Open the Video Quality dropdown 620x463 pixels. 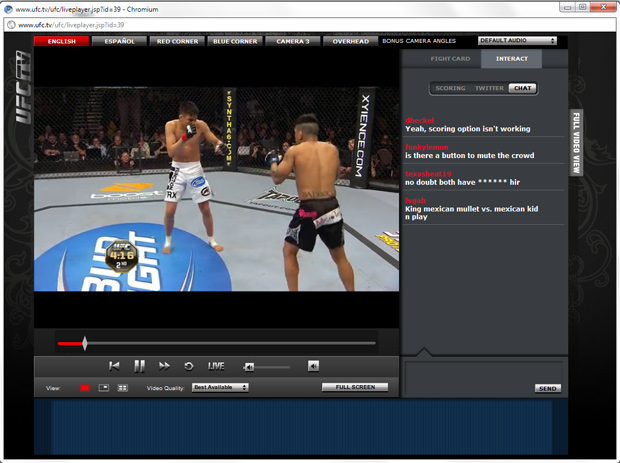[220, 388]
